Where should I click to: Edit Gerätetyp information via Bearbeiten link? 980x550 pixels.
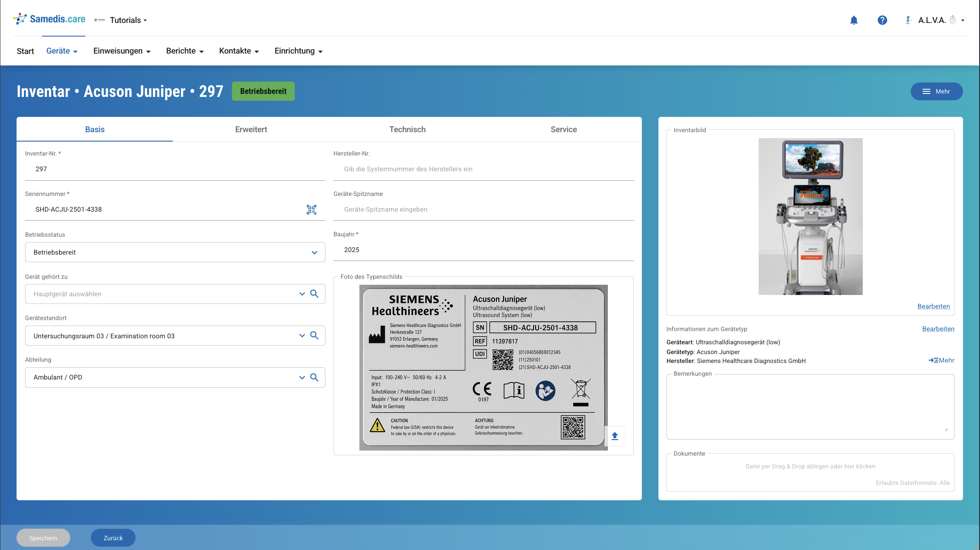click(x=938, y=329)
